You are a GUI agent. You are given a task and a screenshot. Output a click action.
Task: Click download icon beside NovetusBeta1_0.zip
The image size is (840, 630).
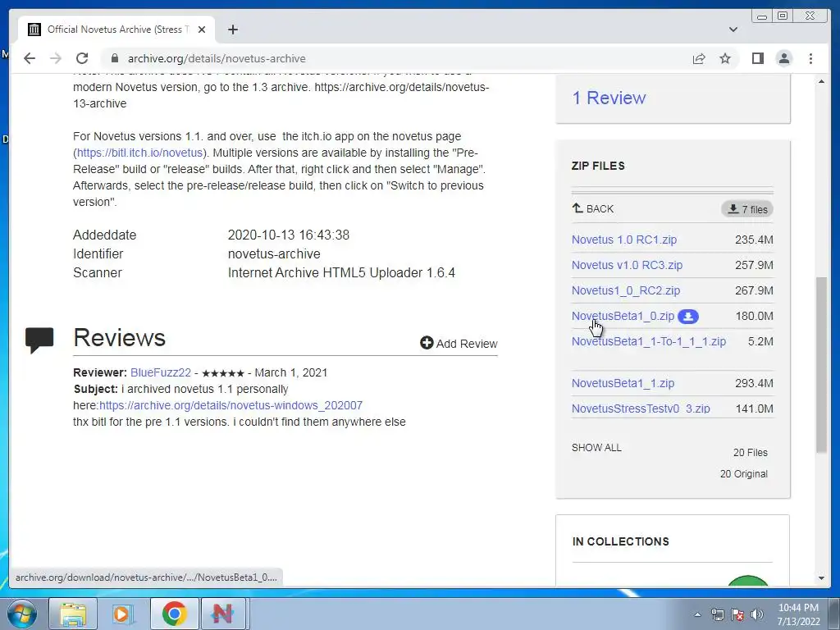688,317
